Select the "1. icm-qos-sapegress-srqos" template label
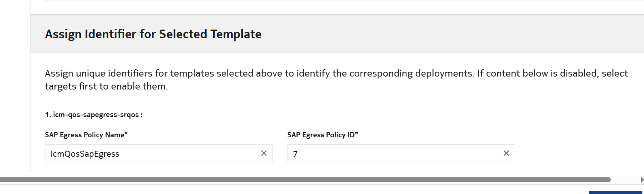 tap(93, 115)
